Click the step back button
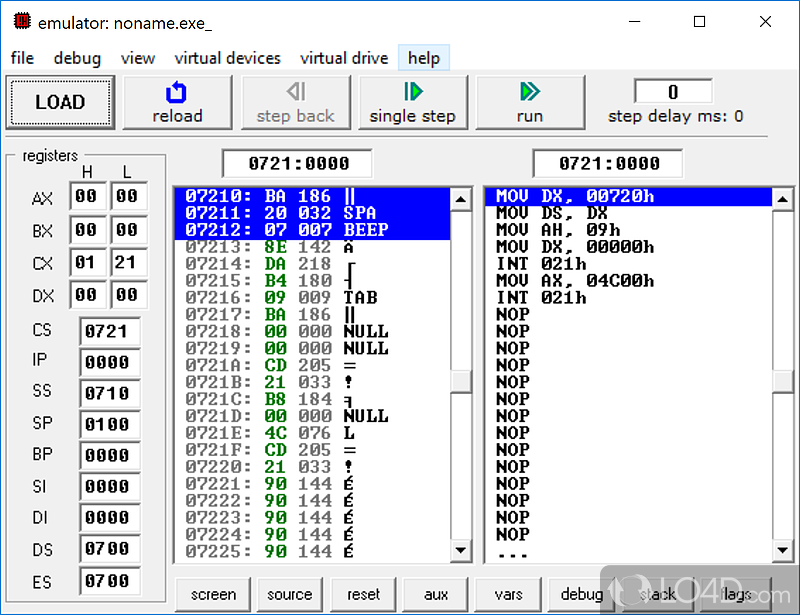 295,102
